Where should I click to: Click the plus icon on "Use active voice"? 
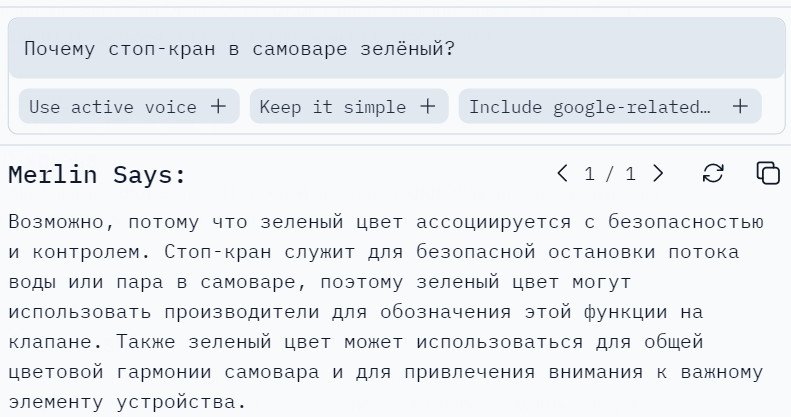(x=218, y=106)
